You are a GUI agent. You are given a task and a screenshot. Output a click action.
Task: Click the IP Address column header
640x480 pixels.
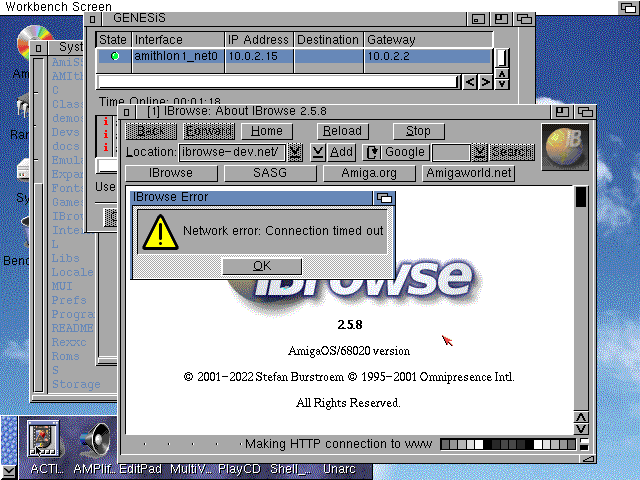[x=259, y=40]
